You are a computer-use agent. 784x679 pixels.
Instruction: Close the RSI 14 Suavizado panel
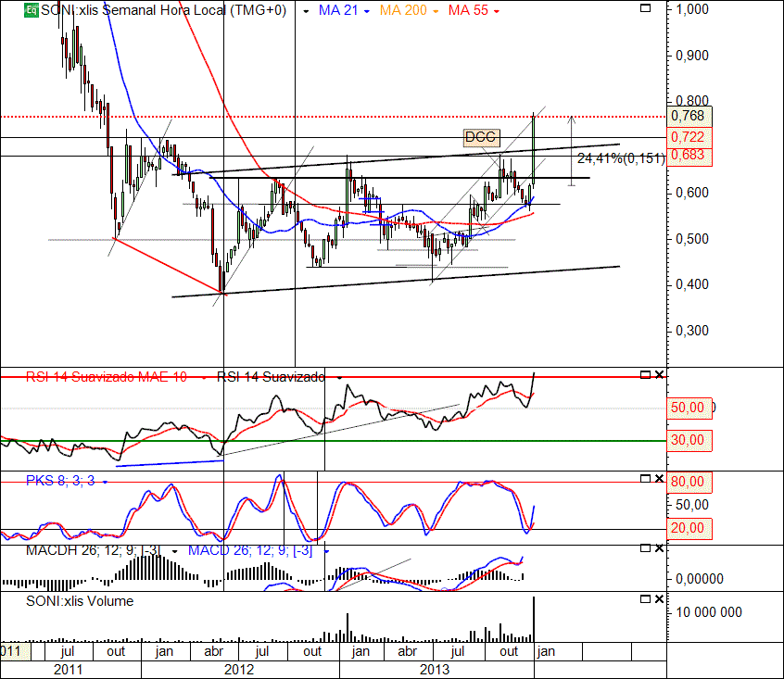click(660, 375)
